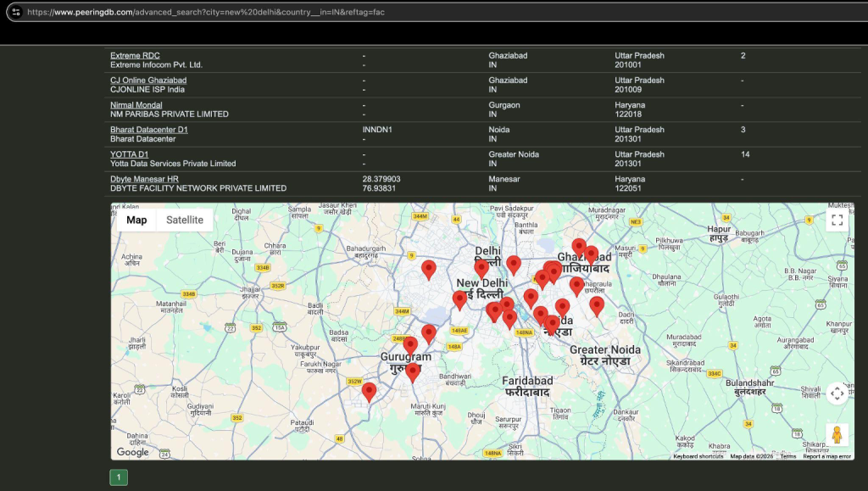868x491 pixels.
Task: Select the map pin east of Noida toward Dadri
Action: click(x=596, y=307)
